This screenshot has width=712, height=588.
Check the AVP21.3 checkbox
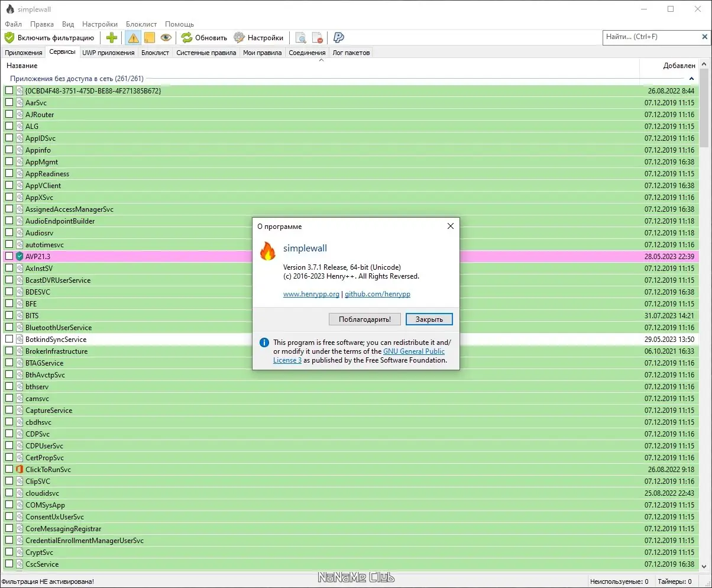pos(9,256)
